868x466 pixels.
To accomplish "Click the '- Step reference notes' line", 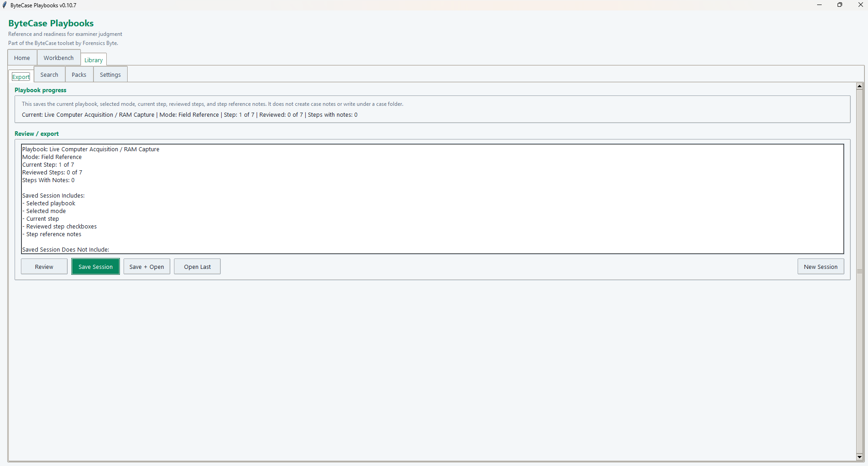I will (52, 234).
